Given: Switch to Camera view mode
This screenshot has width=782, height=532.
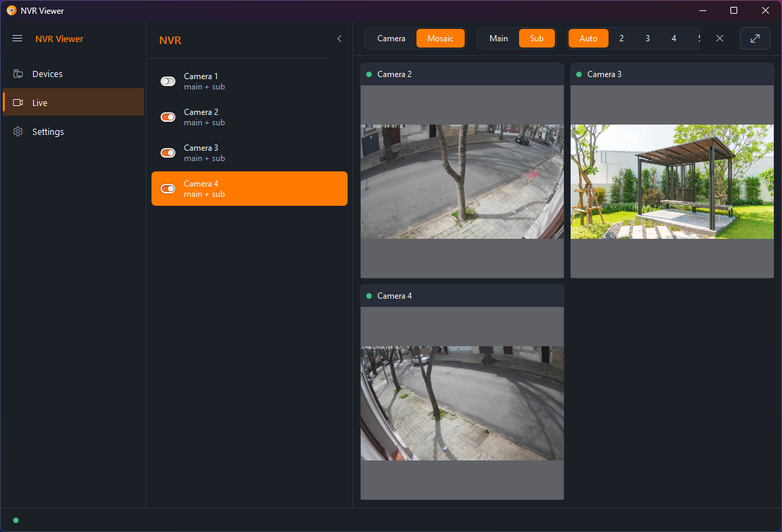Looking at the screenshot, I should point(391,39).
